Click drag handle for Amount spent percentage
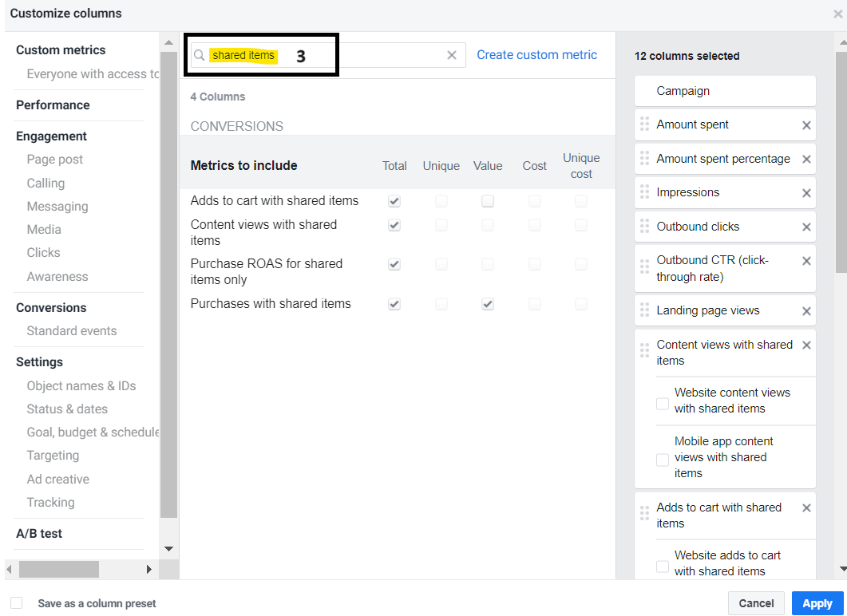 [x=644, y=159]
